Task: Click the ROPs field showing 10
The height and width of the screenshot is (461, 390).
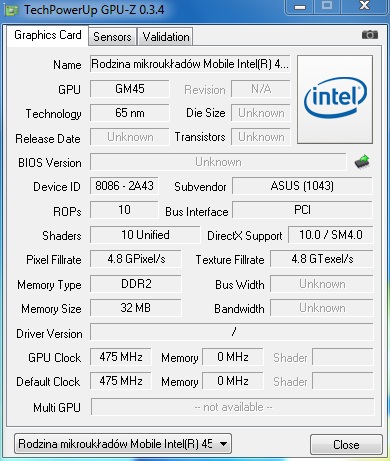Action: [124, 210]
